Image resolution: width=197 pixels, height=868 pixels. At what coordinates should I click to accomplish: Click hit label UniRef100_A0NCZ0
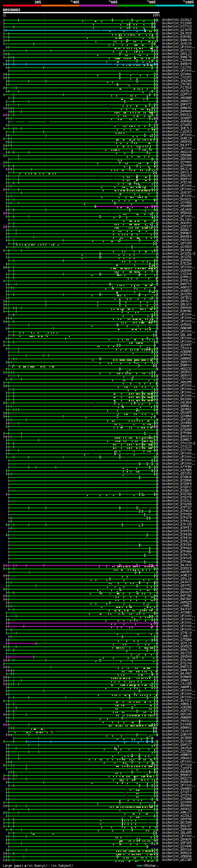[177, 575]
